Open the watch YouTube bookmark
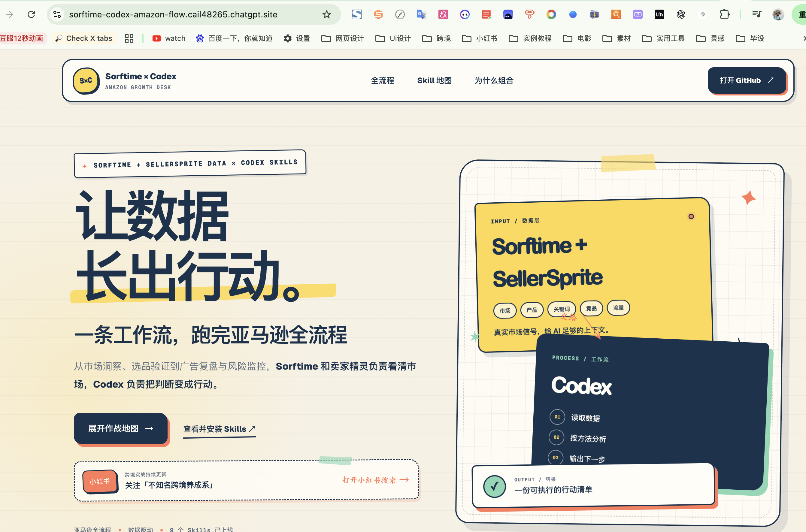 [169, 38]
